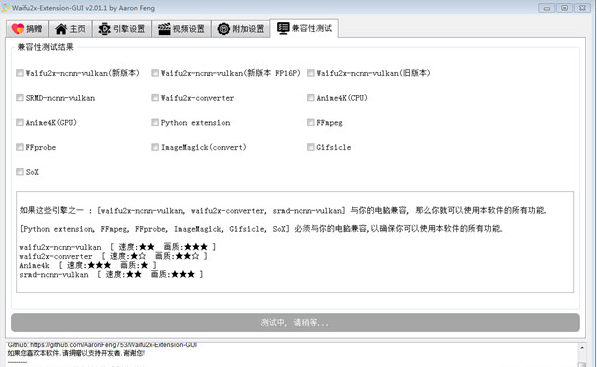Click the scroll-up arrow of the log panel
The height and width of the screenshot is (367, 597).
582,347
